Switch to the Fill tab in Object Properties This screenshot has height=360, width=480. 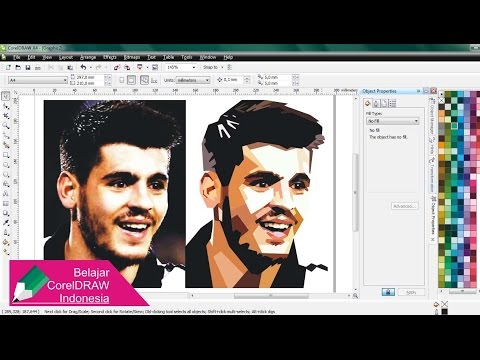tap(368, 103)
